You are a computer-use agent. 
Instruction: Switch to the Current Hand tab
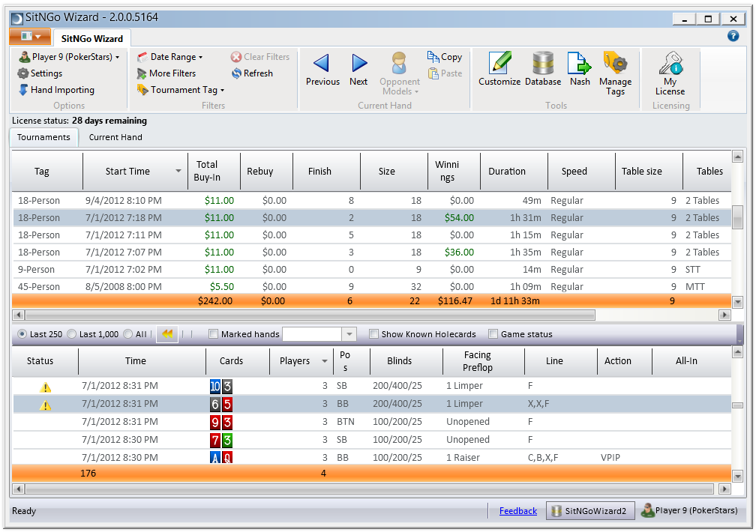(115, 137)
